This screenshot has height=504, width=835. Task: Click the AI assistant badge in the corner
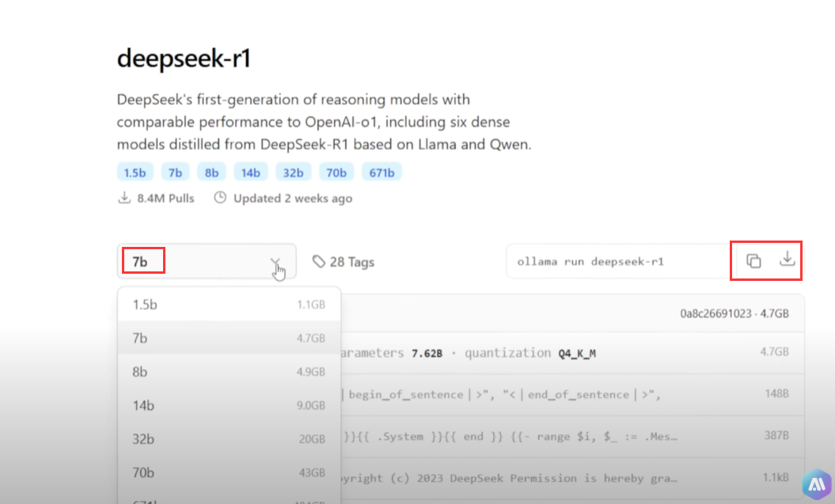pos(817,484)
